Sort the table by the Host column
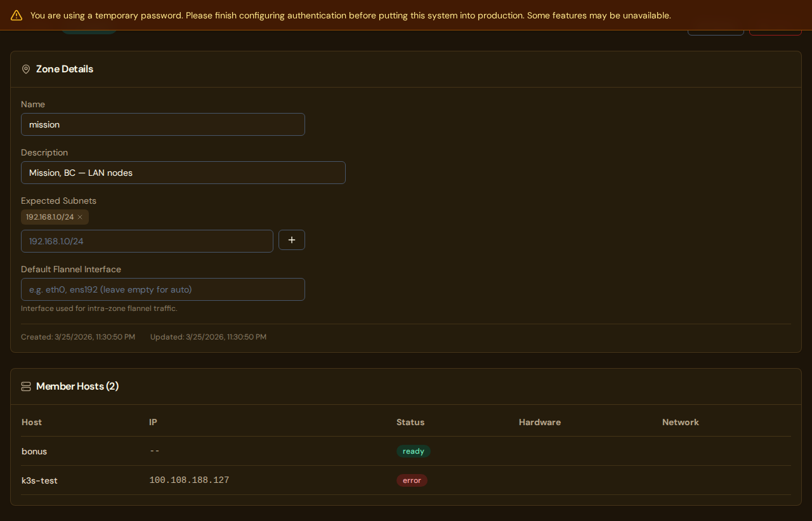 coord(32,422)
